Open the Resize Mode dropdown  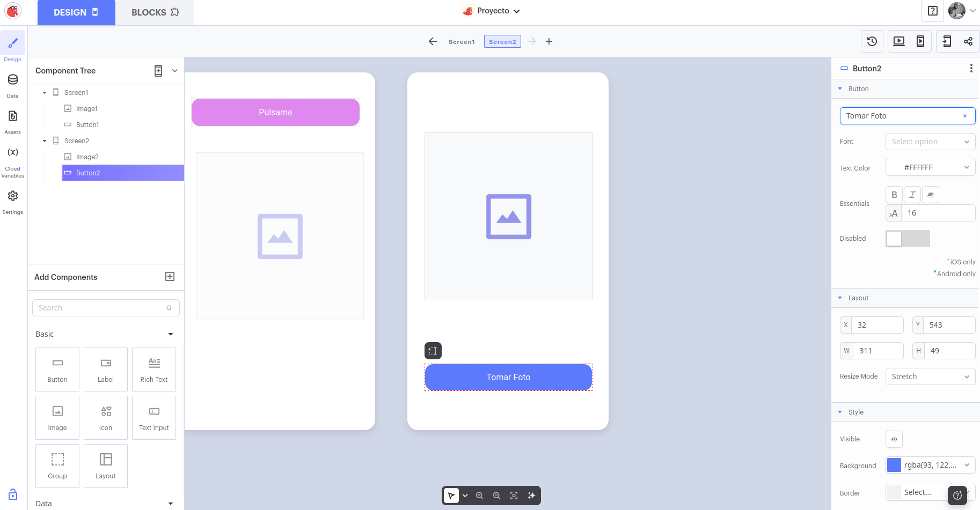(930, 376)
